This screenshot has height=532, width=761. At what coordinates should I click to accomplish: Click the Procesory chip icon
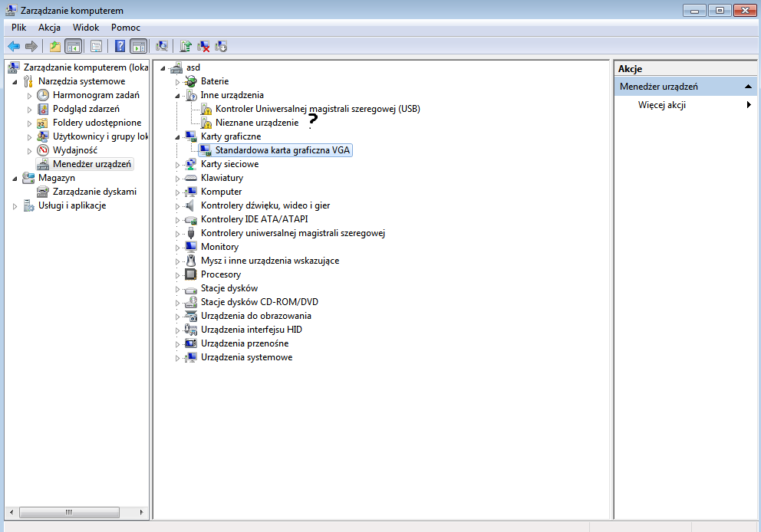point(191,274)
